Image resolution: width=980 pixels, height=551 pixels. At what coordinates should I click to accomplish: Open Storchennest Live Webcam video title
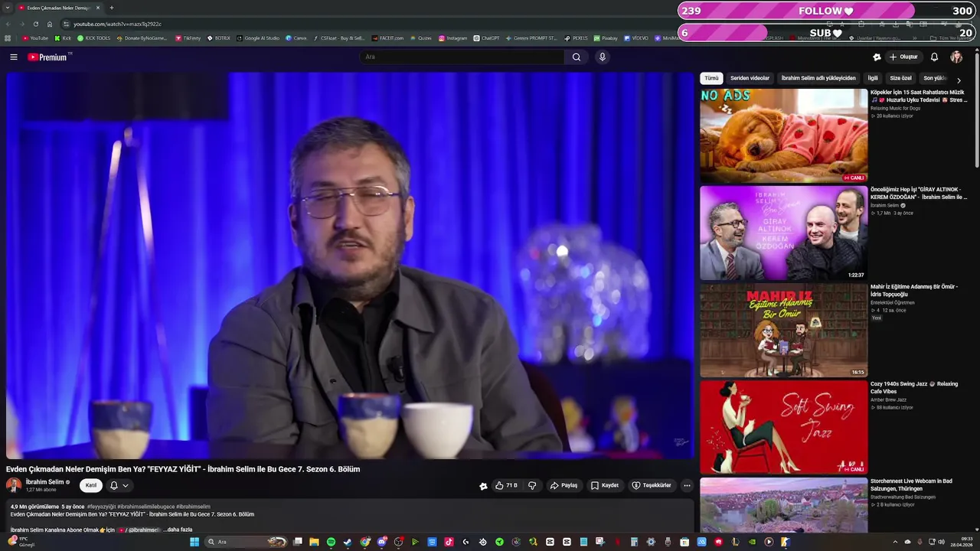(x=911, y=485)
